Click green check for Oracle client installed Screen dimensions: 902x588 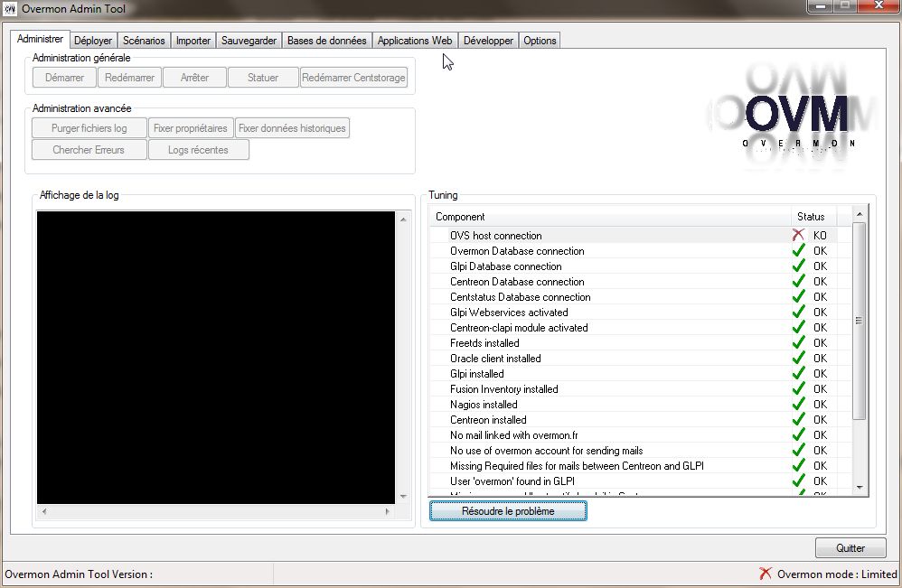[x=798, y=358]
